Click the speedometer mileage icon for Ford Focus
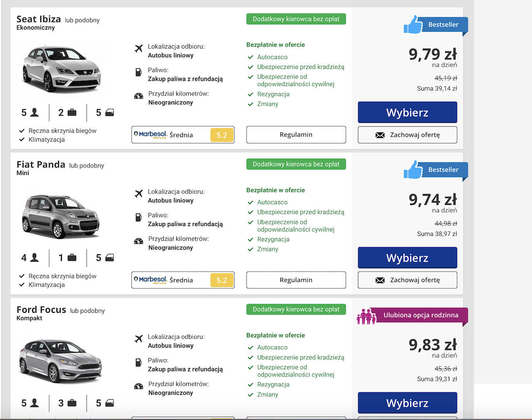Viewport: 532px width, 420px height. 139,386
